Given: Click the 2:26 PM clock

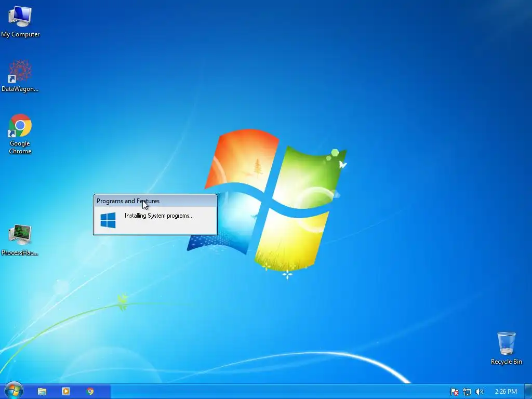Looking at the screenshot, I should [506, 392].
